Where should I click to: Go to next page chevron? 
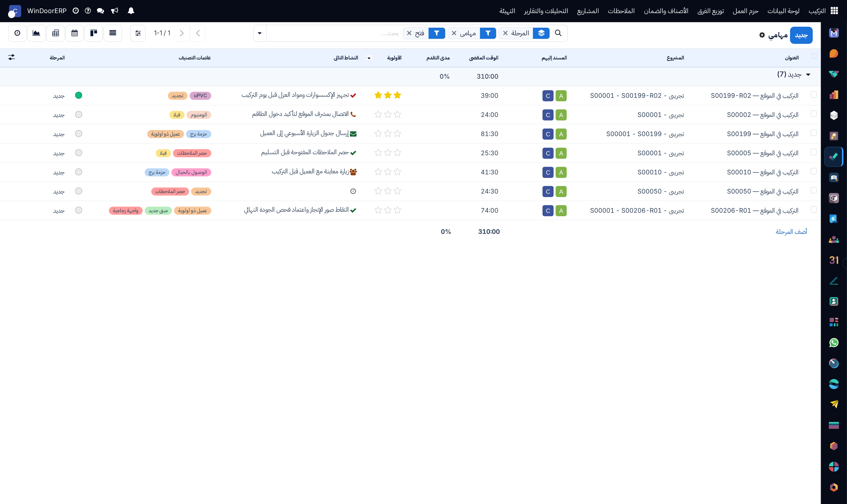(x=182, y=33)
